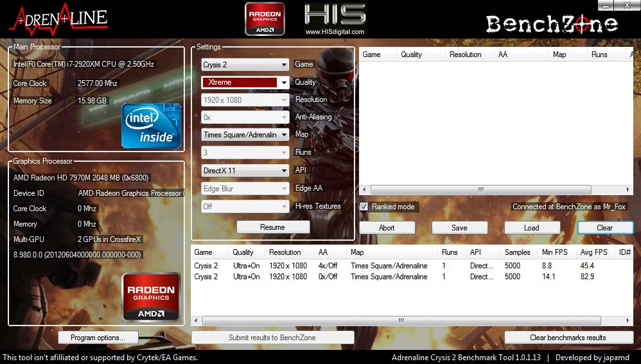
Task: Click 'Developed by japamd' in the status bar
Action: point(592,358)
